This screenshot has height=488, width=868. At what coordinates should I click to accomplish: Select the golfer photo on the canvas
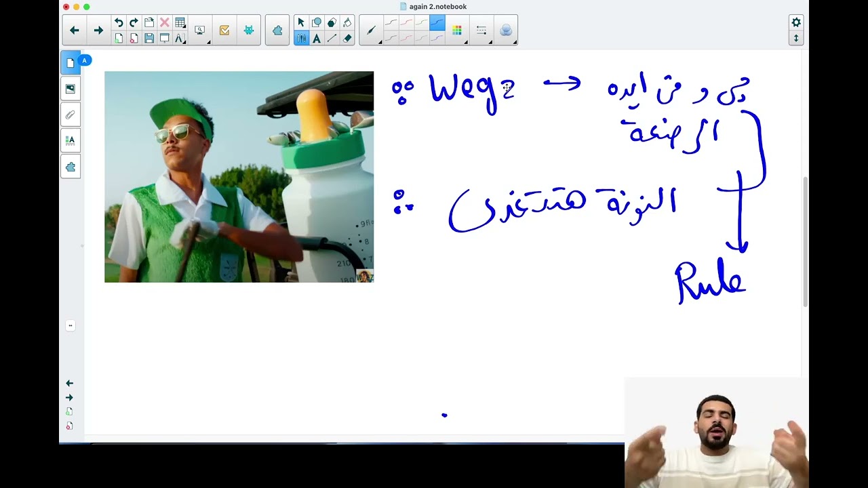(x=239, y=177)
